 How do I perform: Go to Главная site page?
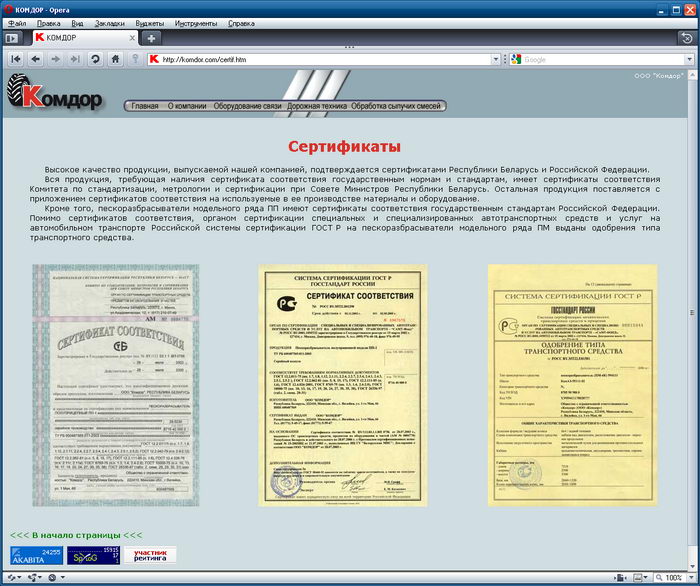coord(145,106)
